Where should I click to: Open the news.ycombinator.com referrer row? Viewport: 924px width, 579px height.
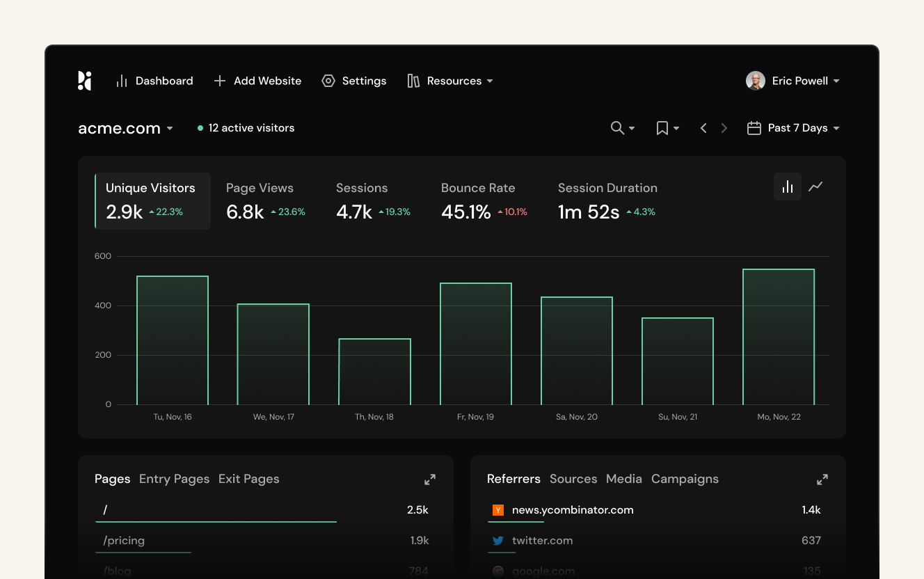tap(572, 510)
